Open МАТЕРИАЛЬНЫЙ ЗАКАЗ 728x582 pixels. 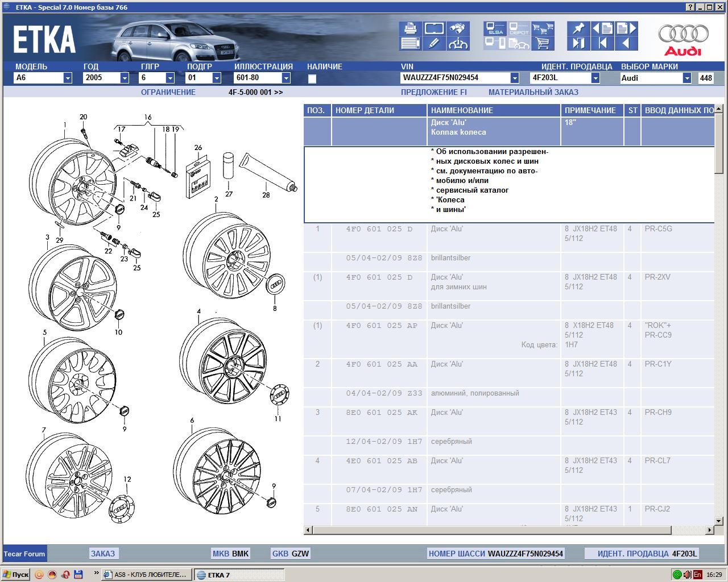tap(533, 92)
